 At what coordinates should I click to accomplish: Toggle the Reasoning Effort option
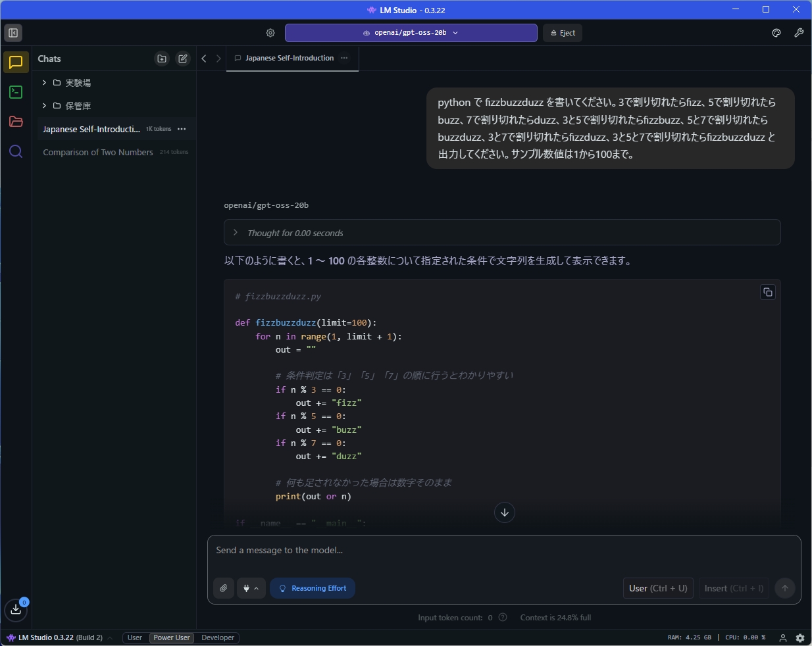point(313,588)
